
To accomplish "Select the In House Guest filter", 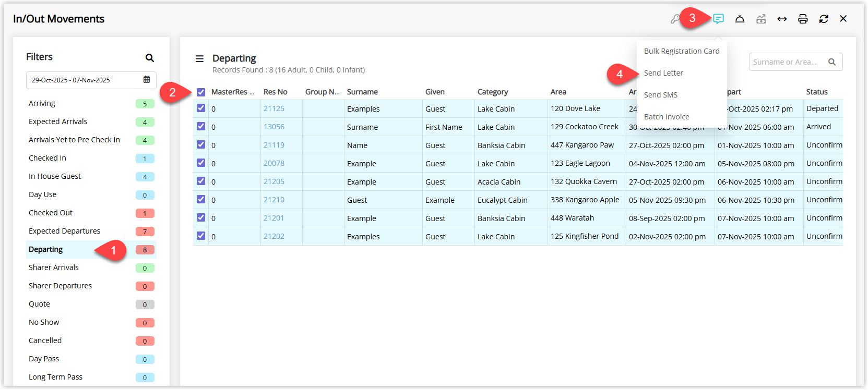I will tap(91, 176).
